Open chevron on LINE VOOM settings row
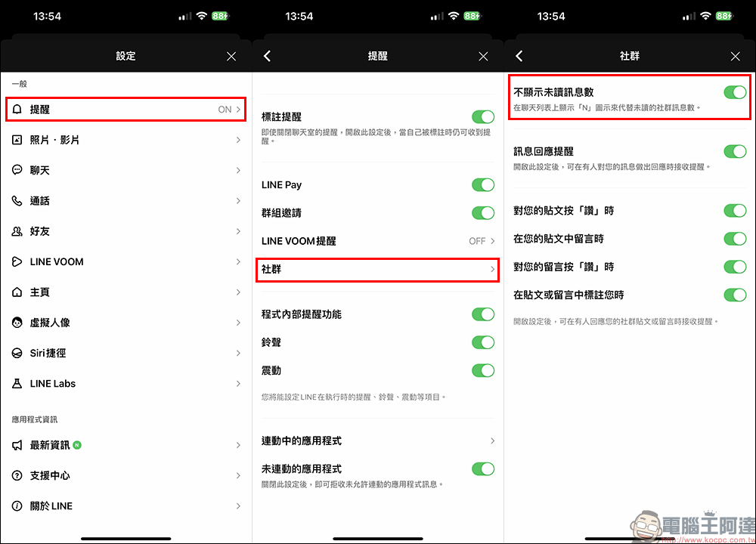Image resolution: width=756 pixels, height=544 pixels. coord(238,261)
